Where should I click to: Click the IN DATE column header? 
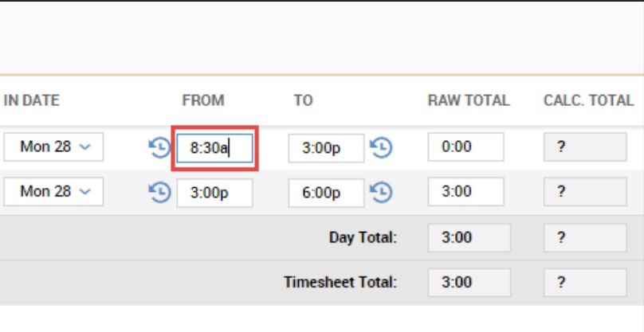tap(32, 100)
